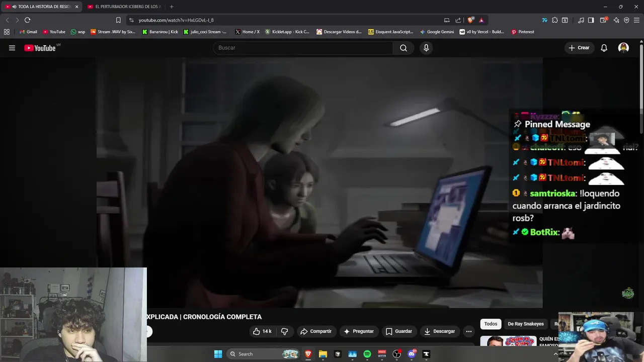Open the julio_coci Stream bookmark
This screenshot has width=644, height=362.
[205, 32]
